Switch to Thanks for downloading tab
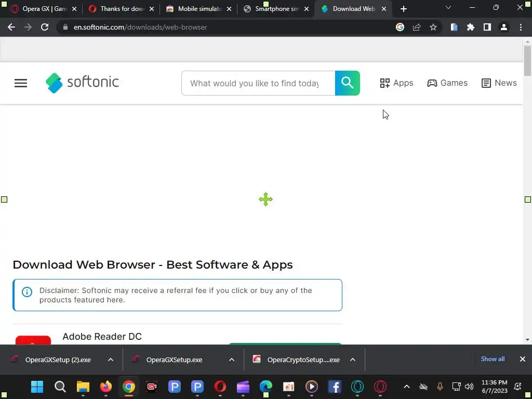This screenshot has height=399, width=532. (117, 9)
